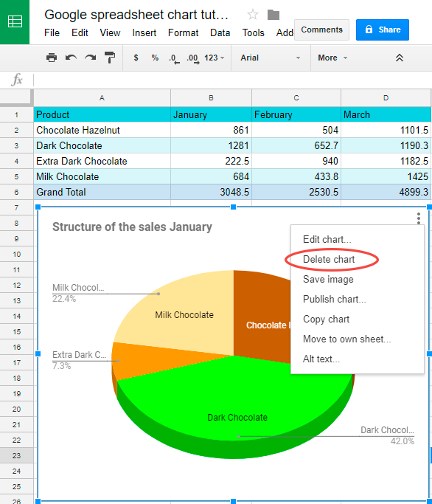Viewport: 432px width, 504px height.
Task: Click the Undo arrow
Action: coord(71,58)
